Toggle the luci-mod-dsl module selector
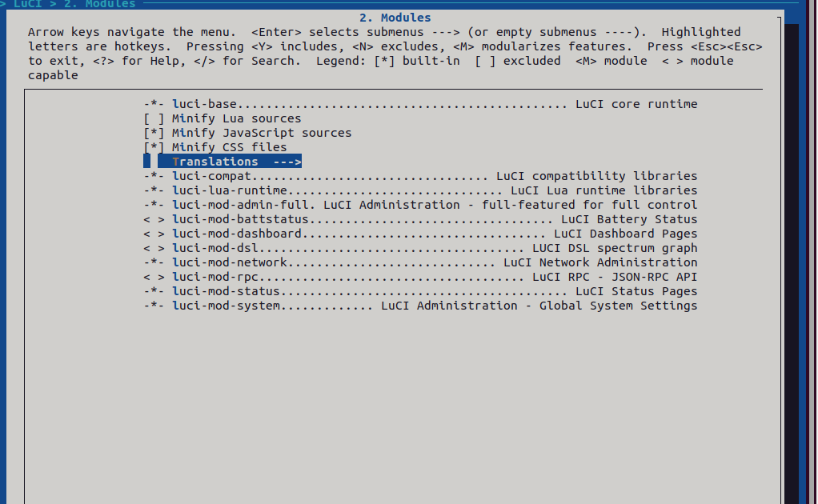818x504 pixels. [x=154, y=248]
